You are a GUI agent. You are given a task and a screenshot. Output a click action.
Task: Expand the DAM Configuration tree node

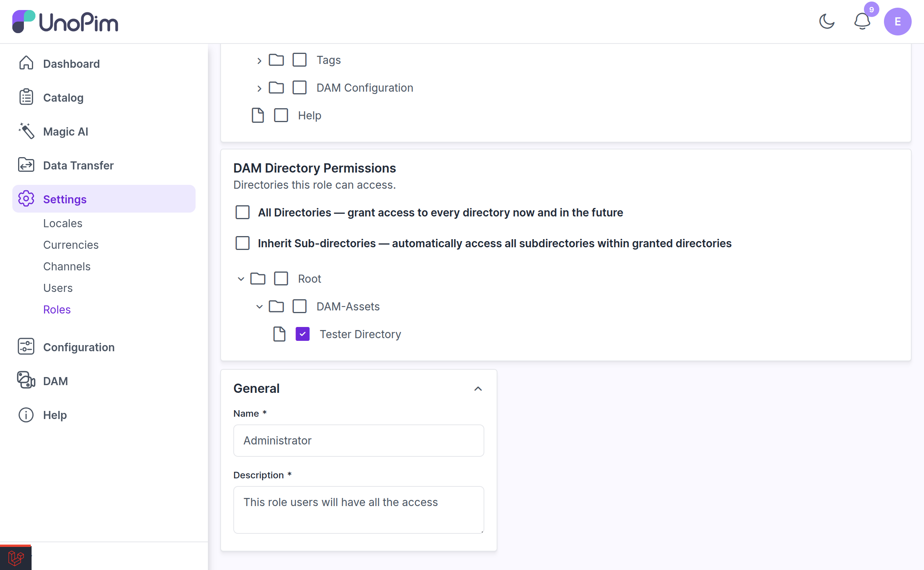point(259,88)
